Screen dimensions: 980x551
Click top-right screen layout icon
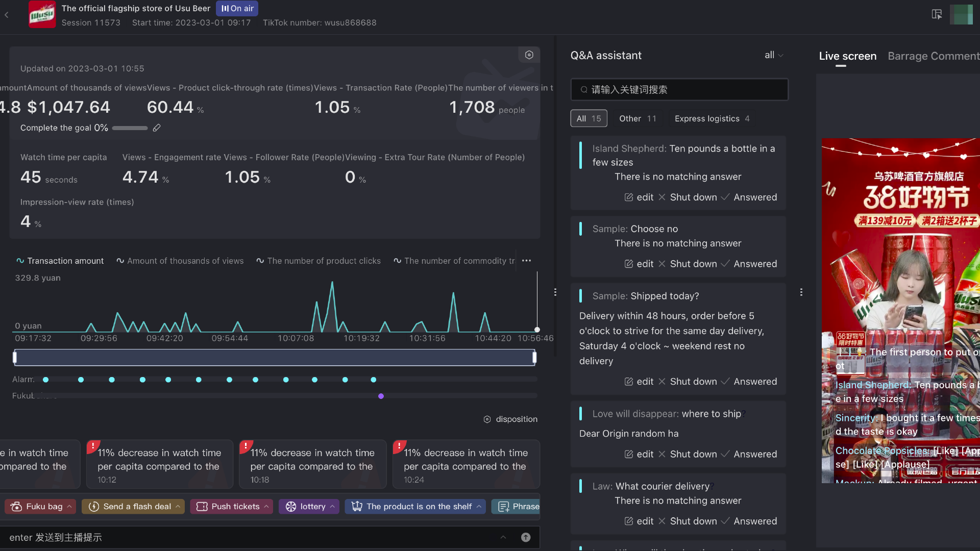(937, 14)
